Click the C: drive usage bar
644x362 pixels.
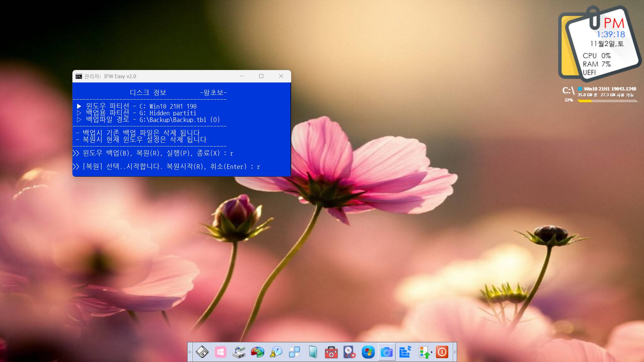[x=607, y=101]
